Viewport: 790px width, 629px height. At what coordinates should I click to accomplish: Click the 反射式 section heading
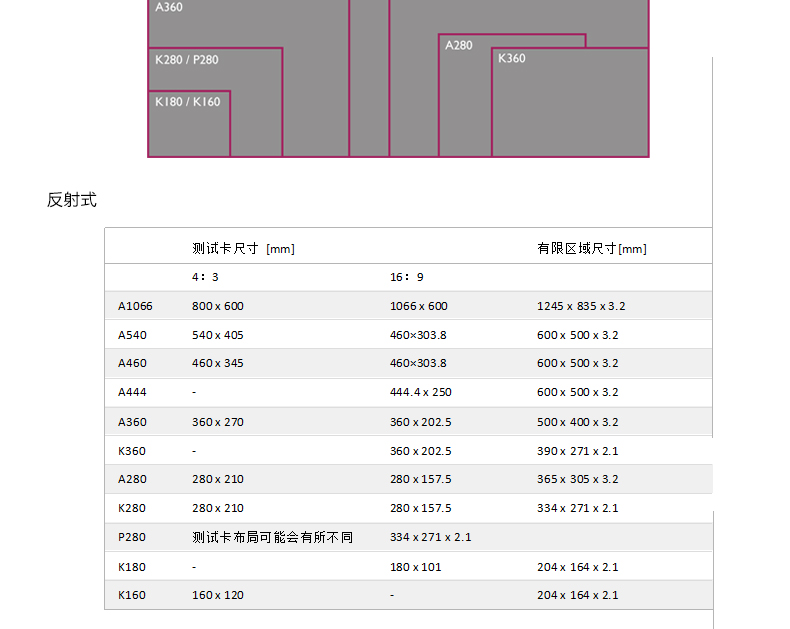(x=72, y=200)
